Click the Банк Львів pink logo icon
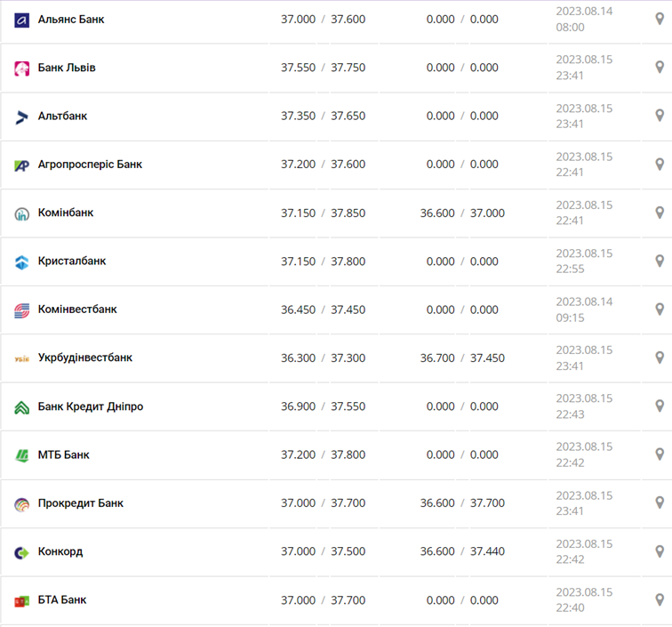Screen dimensions: 672x627 22,68
